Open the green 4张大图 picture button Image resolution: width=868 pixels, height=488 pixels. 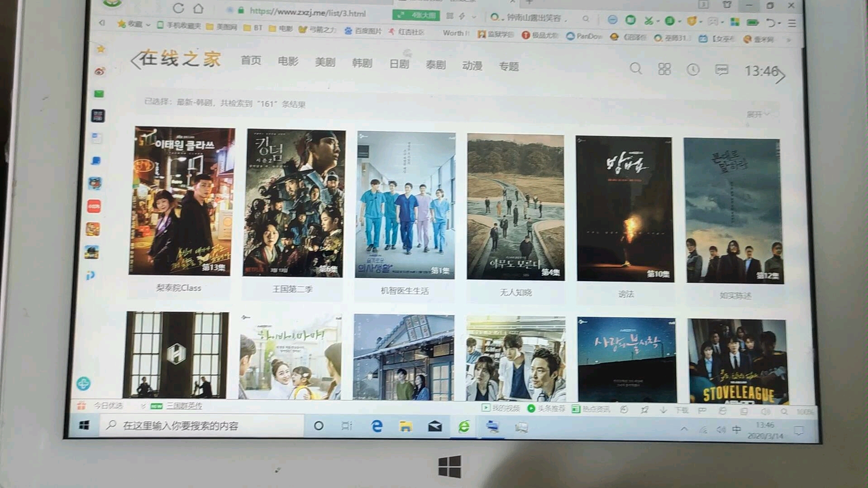click(416, 15)
